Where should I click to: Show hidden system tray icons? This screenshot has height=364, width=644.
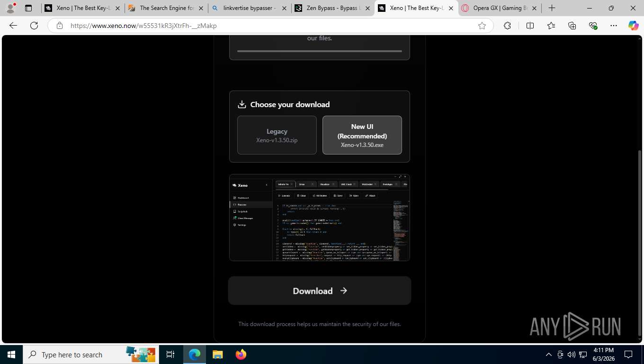click(x=549, y=355)
